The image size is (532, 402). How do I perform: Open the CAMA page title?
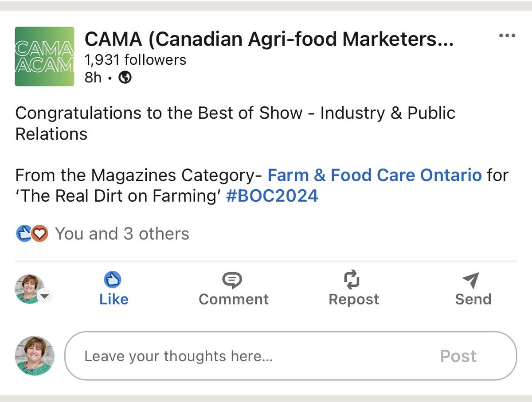click(269, 39)
